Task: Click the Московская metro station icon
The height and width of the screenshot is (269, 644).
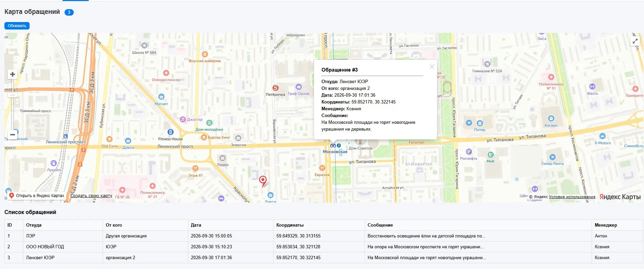Action: tap(333, 146)
